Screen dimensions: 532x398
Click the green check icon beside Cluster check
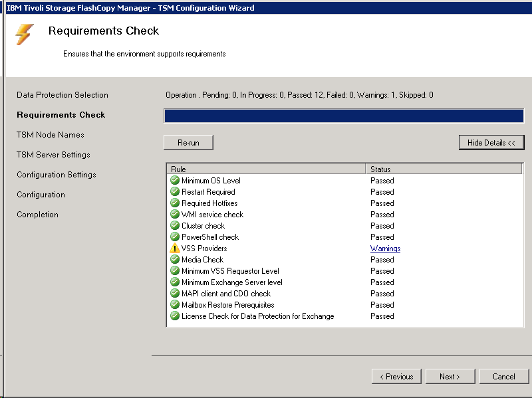175,226
